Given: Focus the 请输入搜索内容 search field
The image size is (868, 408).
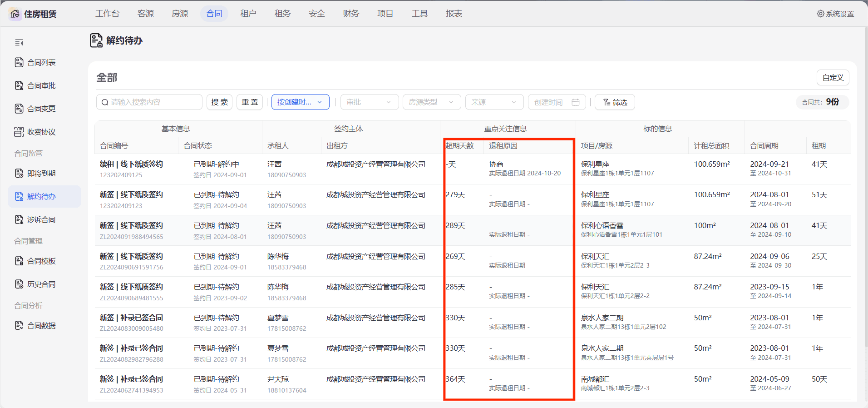Looking at the screenshot, I should (149, 102).
